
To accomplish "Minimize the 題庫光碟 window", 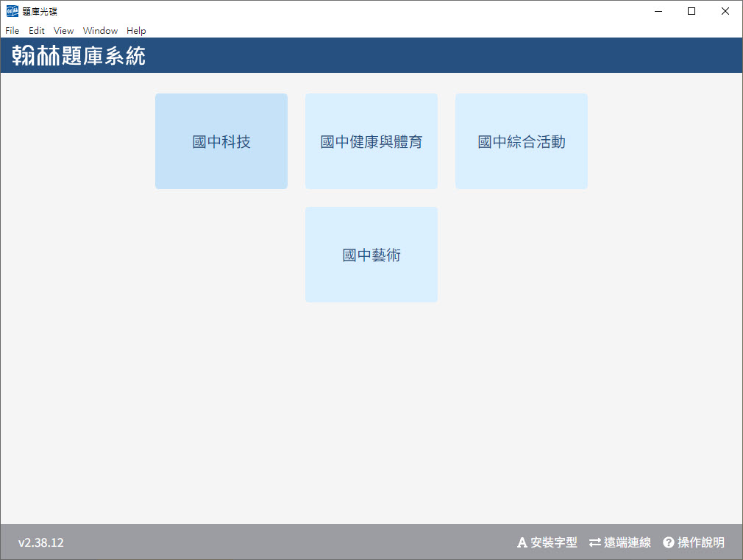I will (658, 11).
